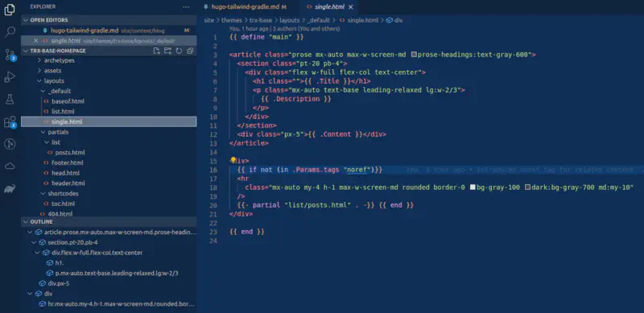644x313 pixels.
Task: Refresh the explorer file tree
Action: (179, 51)
